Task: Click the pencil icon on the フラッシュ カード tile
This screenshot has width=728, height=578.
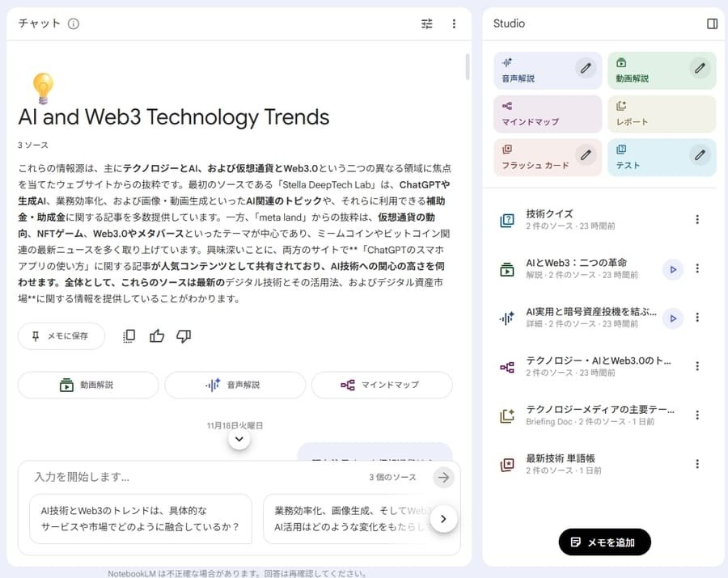Action: tap(586, 154)
